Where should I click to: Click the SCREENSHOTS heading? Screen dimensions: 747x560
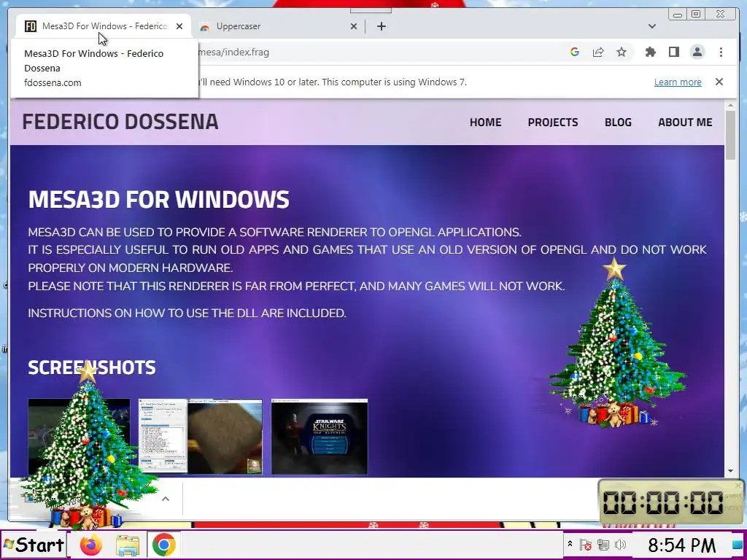[92, 367]
